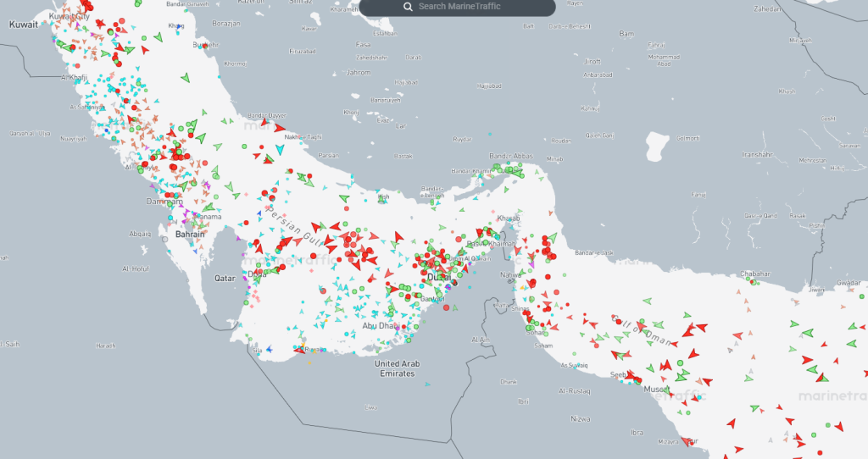The width and height of the screenshot is (868, 459).
Task: Click the United Arab Emirates label
Action: click(x=398, y=368)
